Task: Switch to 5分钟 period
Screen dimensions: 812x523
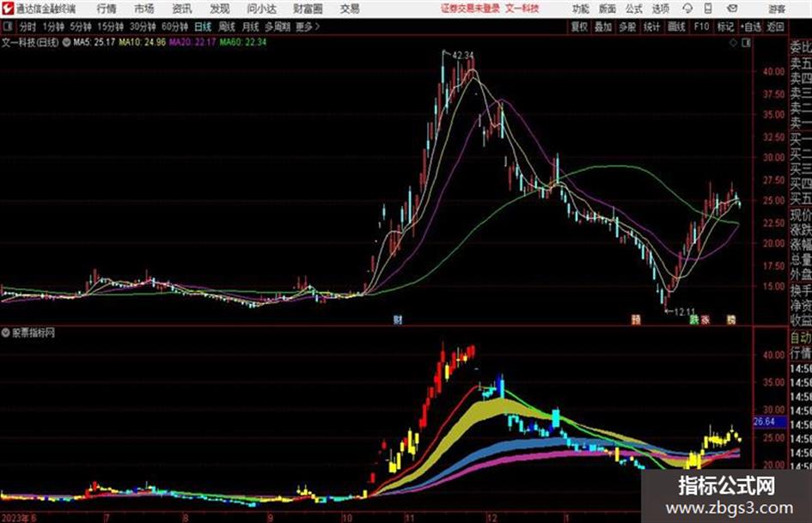Action: click(x=81, y=27)
